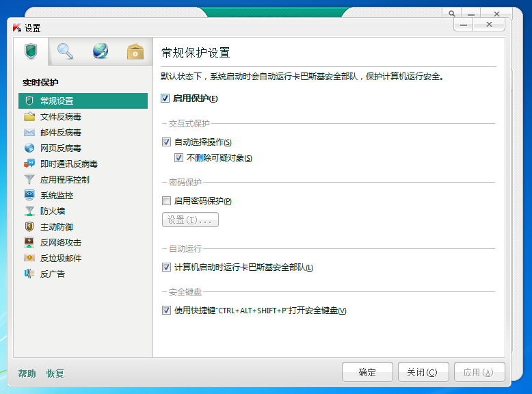Open the scan settings magnifier tab
The height and width of the screenshot is (394, 532).
point(65,51)
